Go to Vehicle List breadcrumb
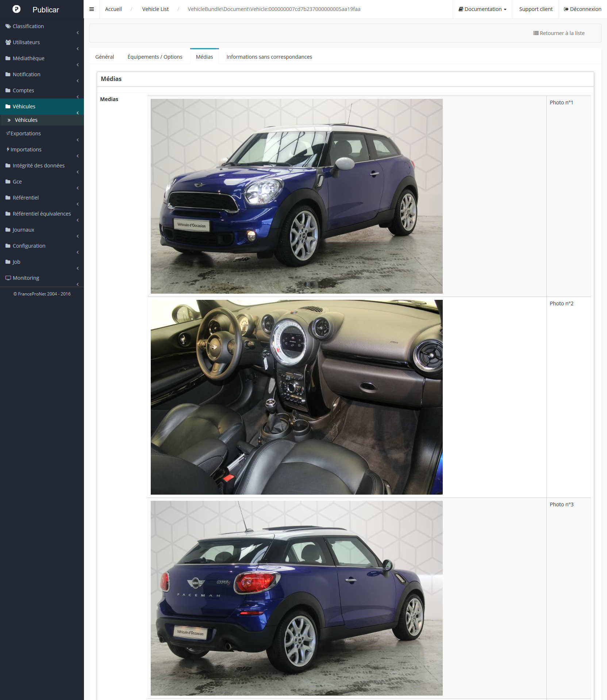Viewport: 607px width, 700px height. [x=155, y=9]
